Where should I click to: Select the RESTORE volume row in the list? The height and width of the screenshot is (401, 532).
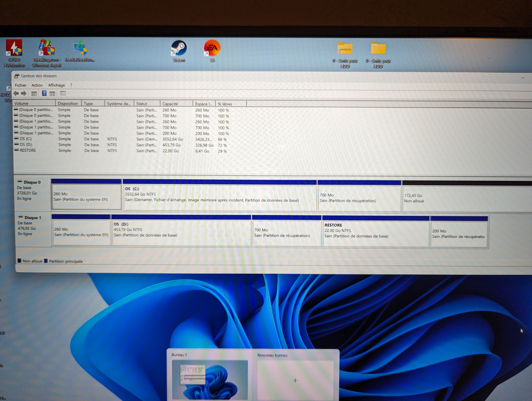click(x=28, y=150)
